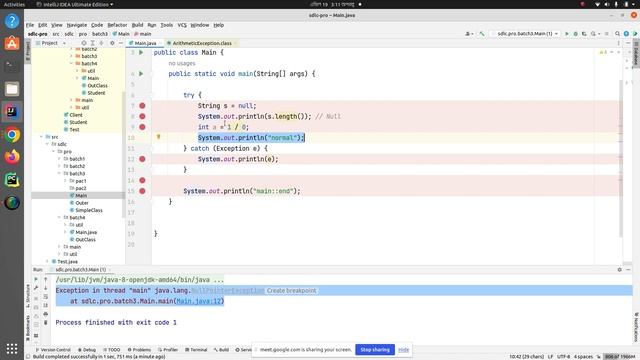The width and height of the screenshot is (640, 360).
Task: Collapse all in Project panel toolbar
Action: [x=101, y=43]
